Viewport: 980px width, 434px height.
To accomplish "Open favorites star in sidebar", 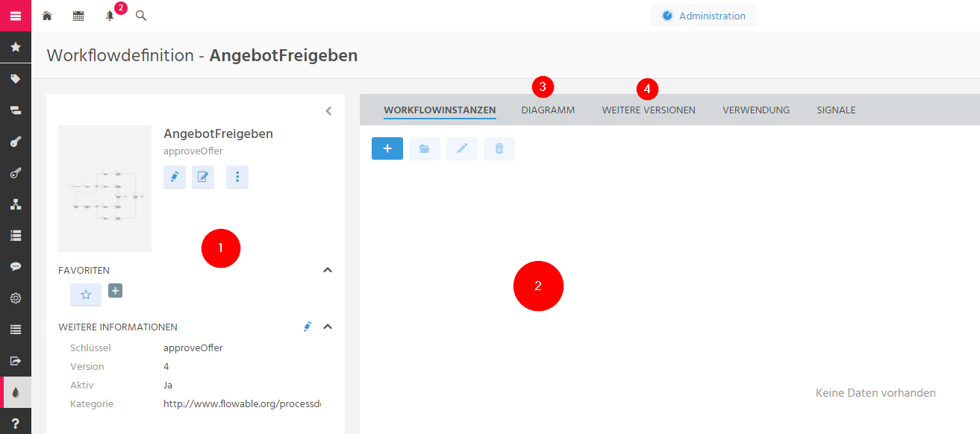I will coord(15,47).
